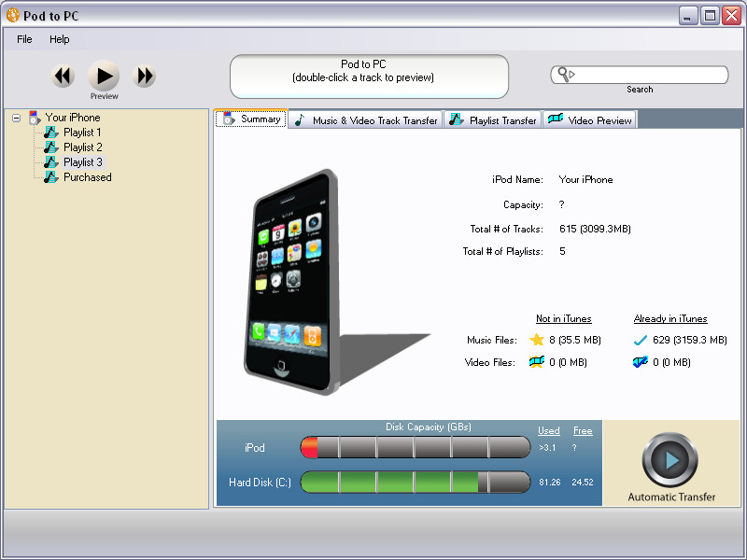Start track preview with Play button
The image size is (747, 560).
point(104,76)
